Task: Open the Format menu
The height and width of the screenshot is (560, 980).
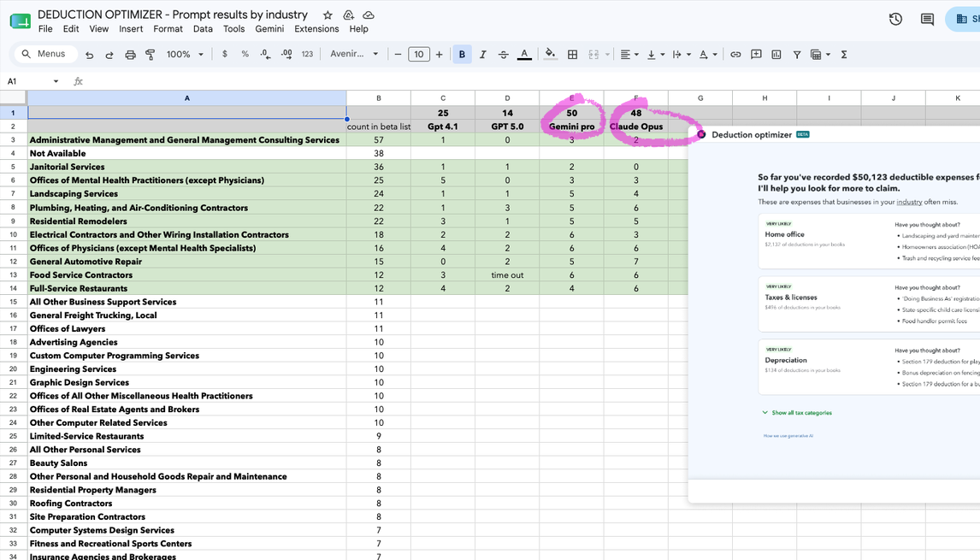Action: (168, 29)
